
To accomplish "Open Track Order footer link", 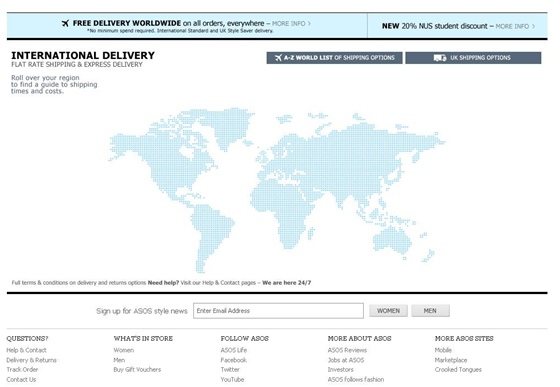I will pyautogui.click(x=22, y=370).
